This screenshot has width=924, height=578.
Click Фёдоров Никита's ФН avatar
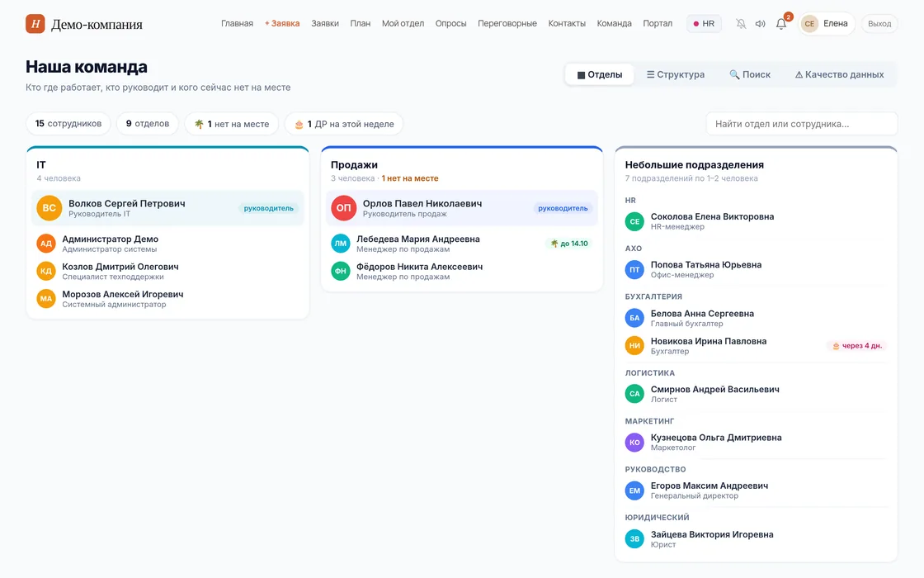tap(341, 272)
